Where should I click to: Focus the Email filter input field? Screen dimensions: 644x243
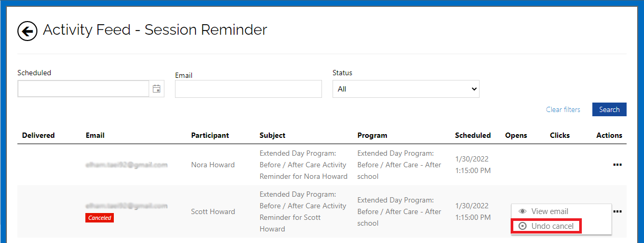tap(248, 89)
